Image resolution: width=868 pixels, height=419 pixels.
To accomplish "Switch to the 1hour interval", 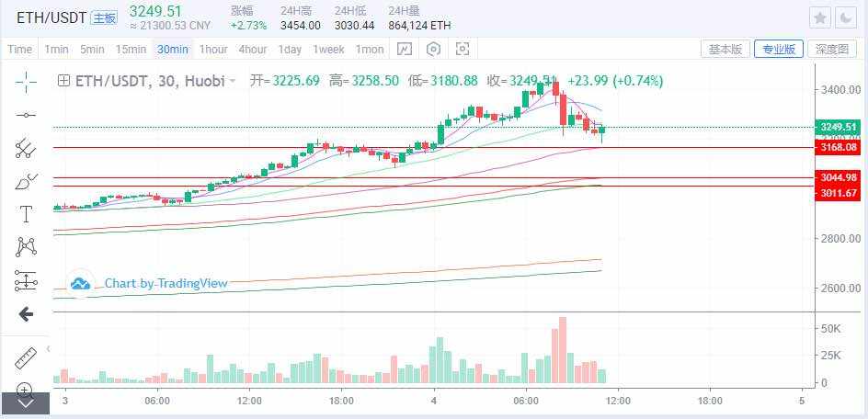I will (213, 50).
